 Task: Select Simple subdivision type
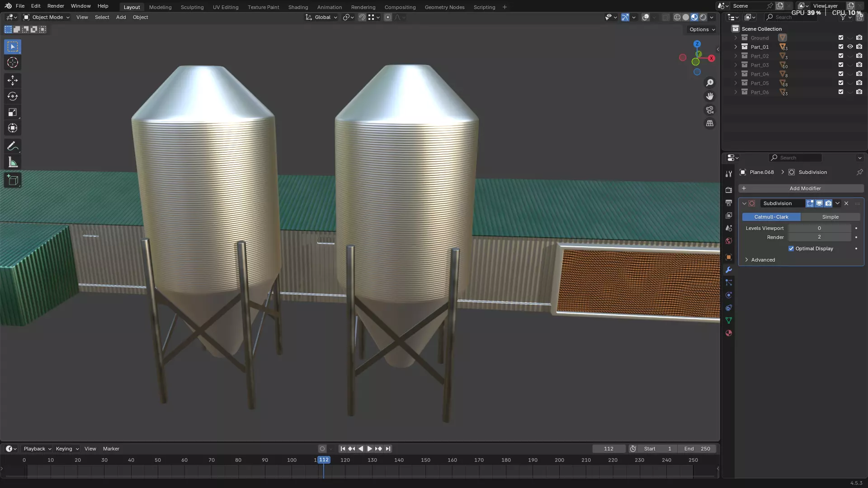830,217
